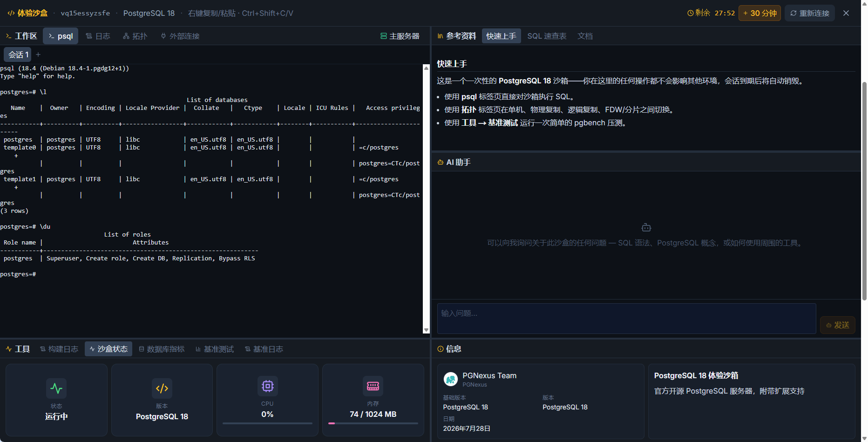
Task: Click the 工作区 terminal prompt icon
Action: 8,36
